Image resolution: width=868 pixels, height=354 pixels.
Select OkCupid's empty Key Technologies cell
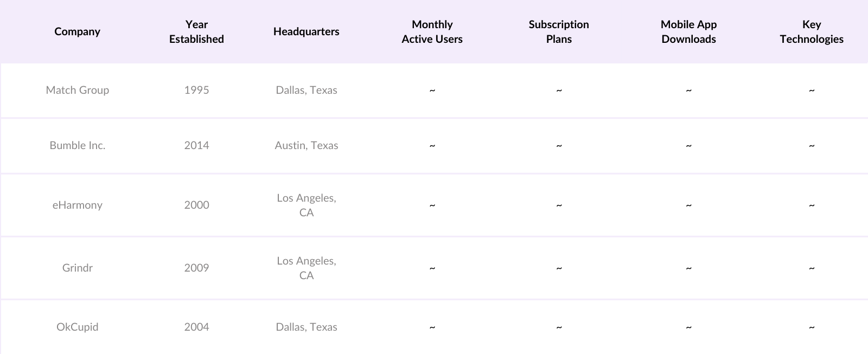(811, 327)
